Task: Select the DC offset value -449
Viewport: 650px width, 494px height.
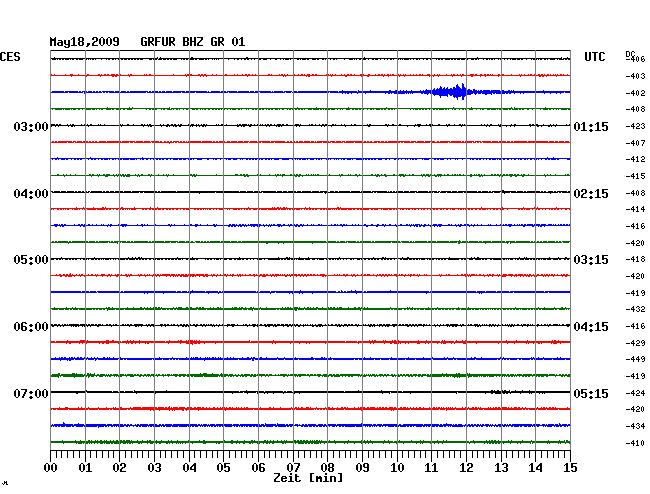Action: tap(635, 359)
